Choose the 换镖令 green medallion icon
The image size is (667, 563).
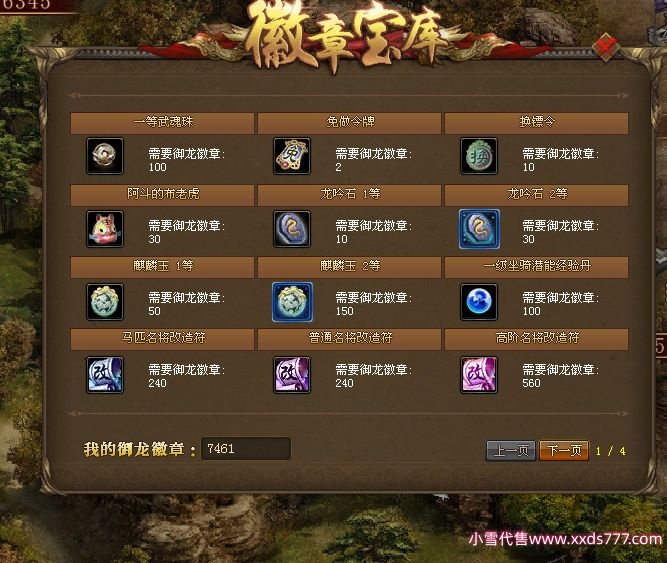pos(479,156)
